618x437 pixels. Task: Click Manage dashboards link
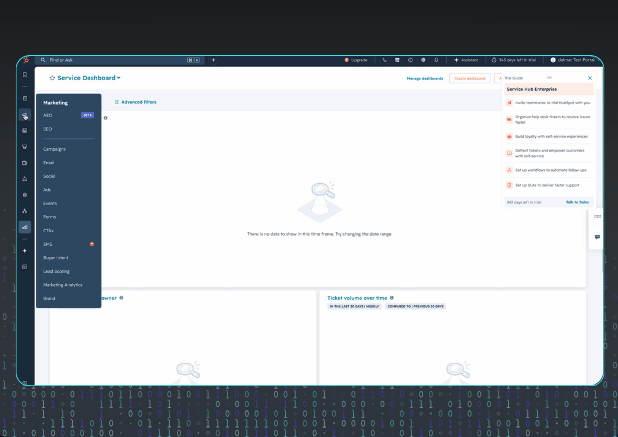425,78
